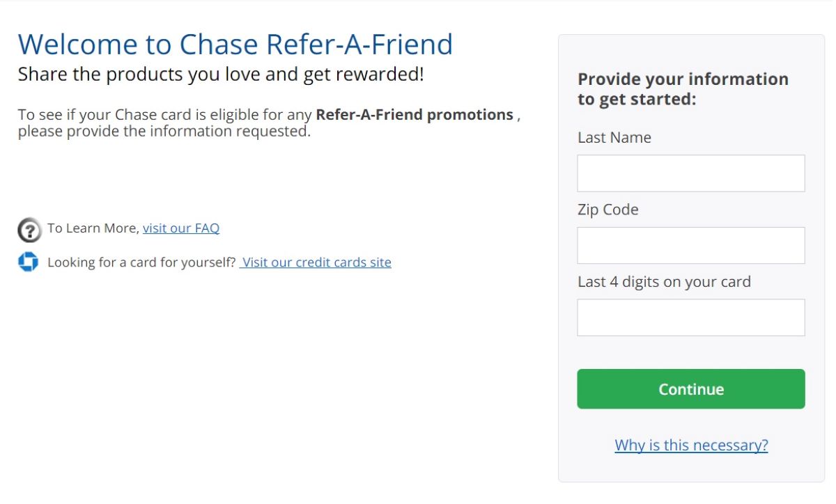Focus the Last Name input field
Viewport: 836px width, 504px height.
coord(690,173)
